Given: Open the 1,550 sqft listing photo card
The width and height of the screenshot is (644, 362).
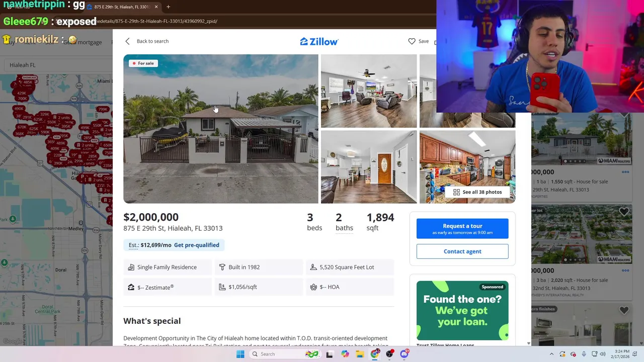Looking at the screenshot, I should tap(582, 139).
